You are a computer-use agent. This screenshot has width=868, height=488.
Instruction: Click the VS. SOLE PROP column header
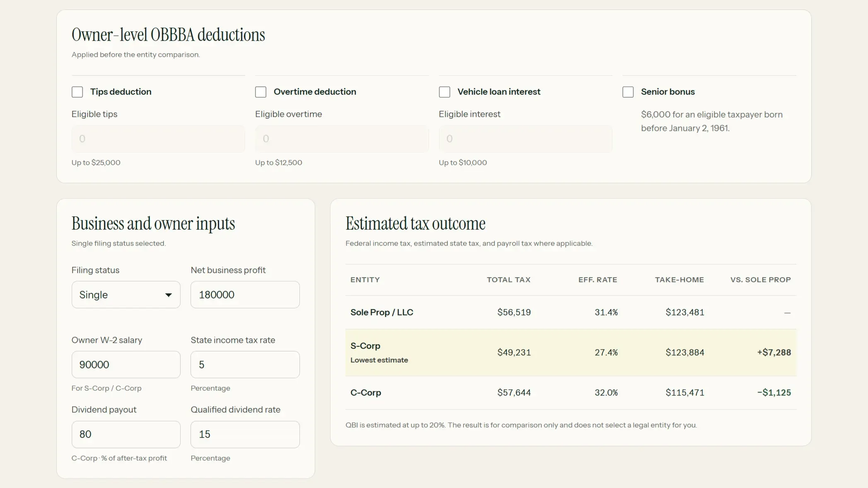click(x=760, y=280)
